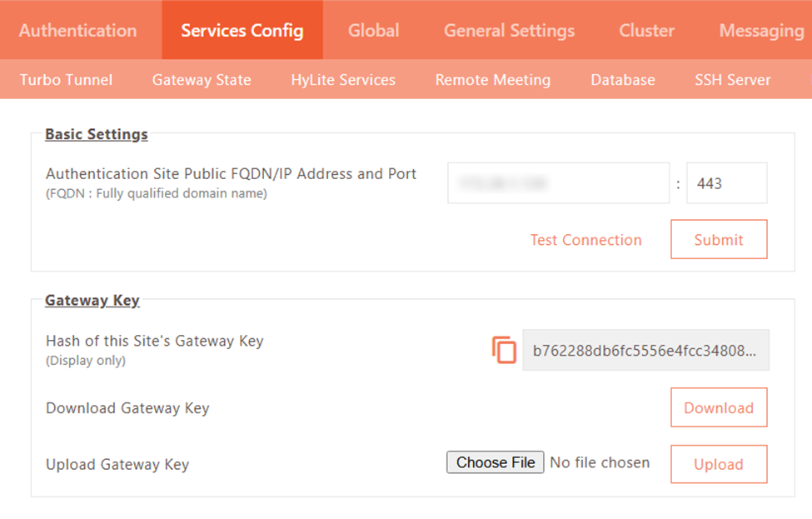Open Remote Meeting sub-tab
Screen dimensions: 812x519
pyautogui.click(x=492, y=80)
